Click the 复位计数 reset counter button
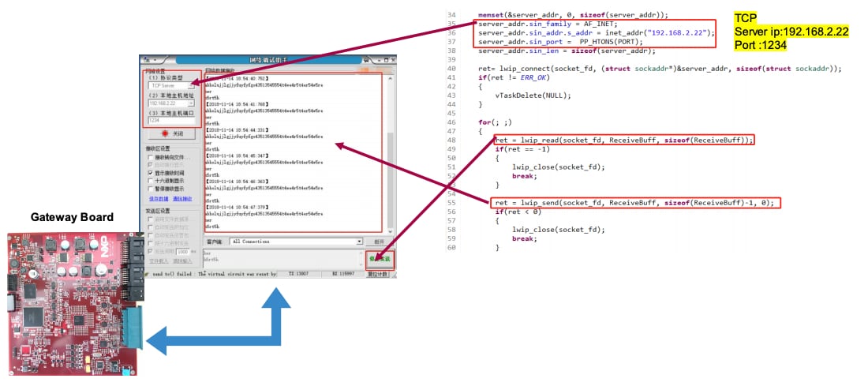This screenshot has height=386, width=868. click(x=379, y=274)
